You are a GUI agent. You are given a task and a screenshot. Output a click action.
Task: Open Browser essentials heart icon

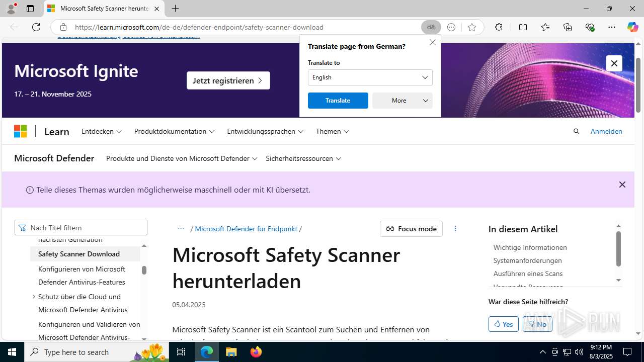click(x=590, y=27)
